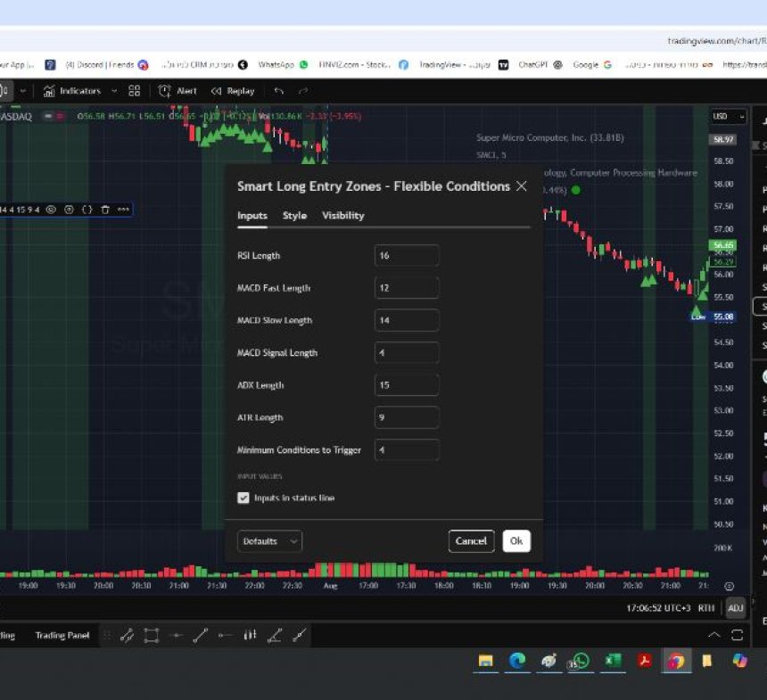Viewport: 767px width, 700px height.
Task: Click the RSI Length input field
Action: point(407,256)
